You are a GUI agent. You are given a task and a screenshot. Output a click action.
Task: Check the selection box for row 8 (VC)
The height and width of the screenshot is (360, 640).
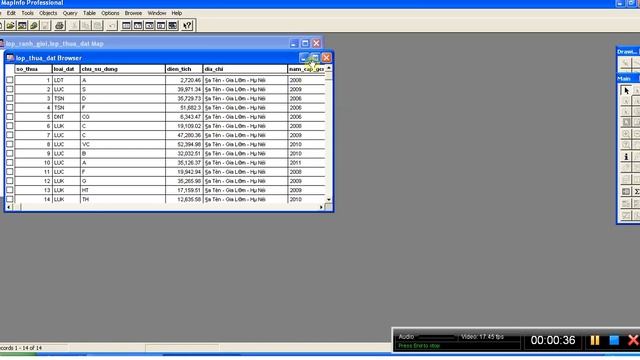pyautogui.click(x=9, y=144)
